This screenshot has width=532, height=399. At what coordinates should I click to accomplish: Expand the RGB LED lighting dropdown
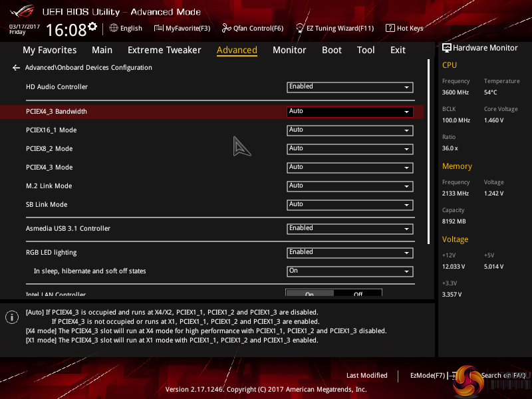pyautogui.click(x=350, y=253)
